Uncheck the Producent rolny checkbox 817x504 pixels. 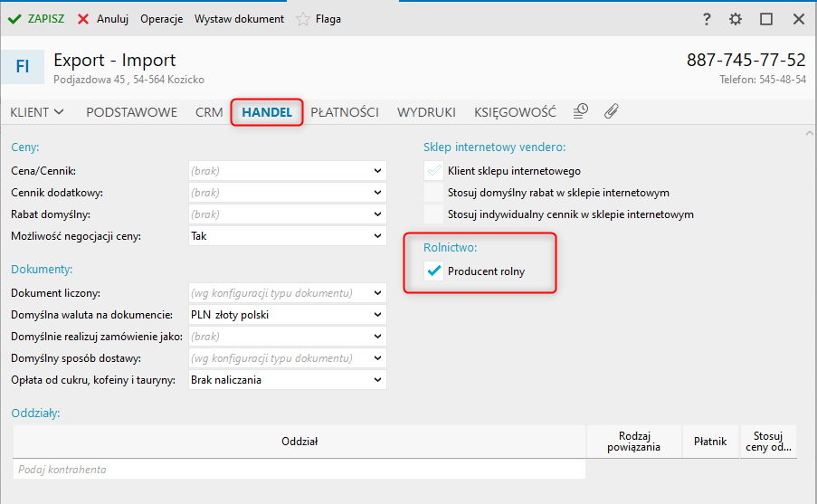434,271
